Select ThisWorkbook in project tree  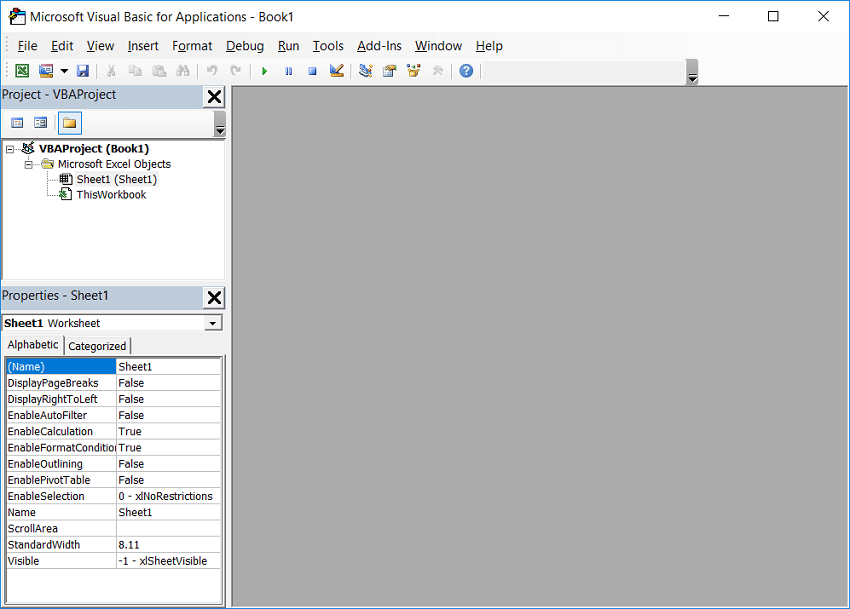pos(111,194)
